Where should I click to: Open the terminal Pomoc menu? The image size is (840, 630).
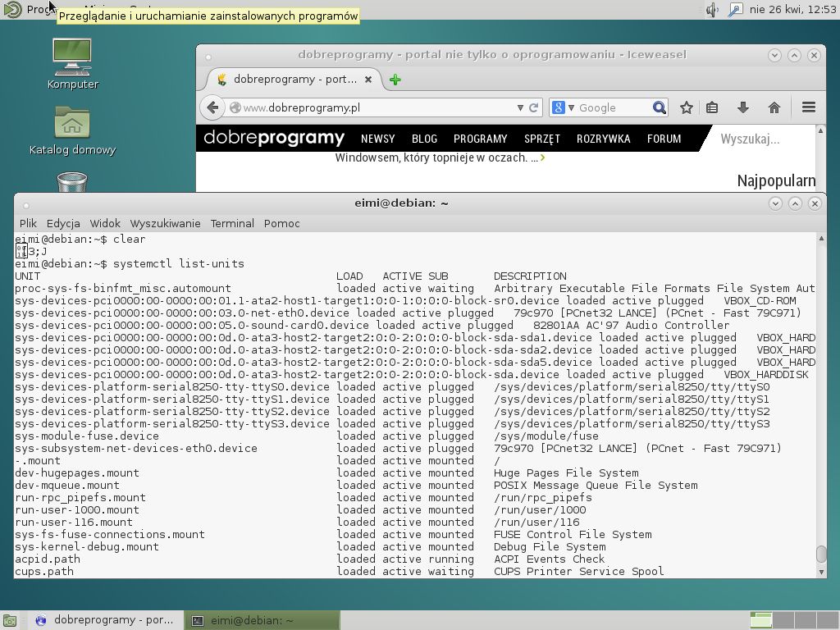[x=282, y=223]
